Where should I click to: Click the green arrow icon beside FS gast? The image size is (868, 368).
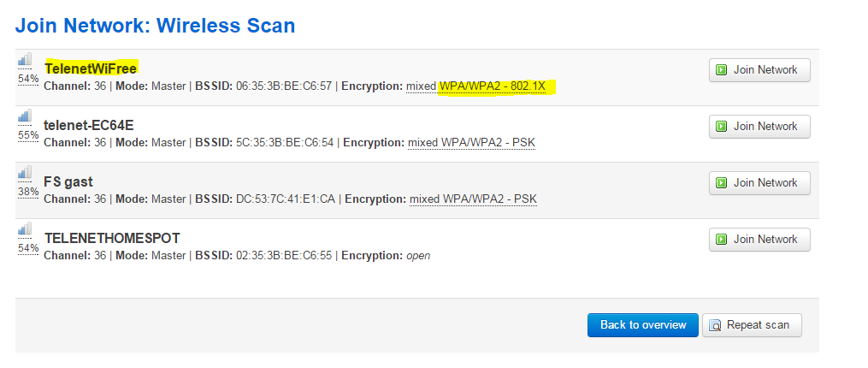722,183
